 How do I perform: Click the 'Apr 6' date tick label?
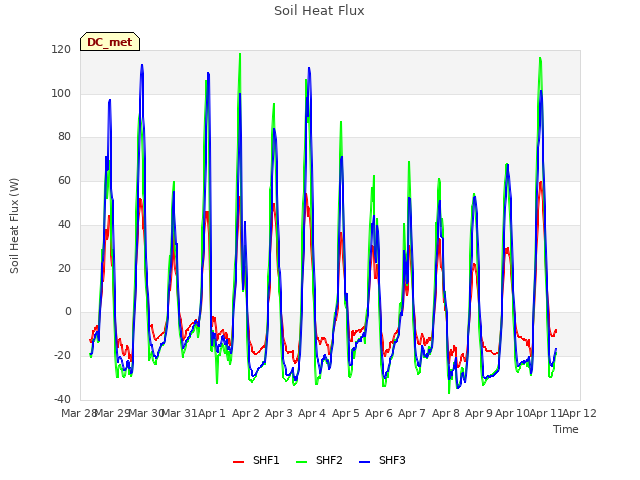tap(379, 413)
